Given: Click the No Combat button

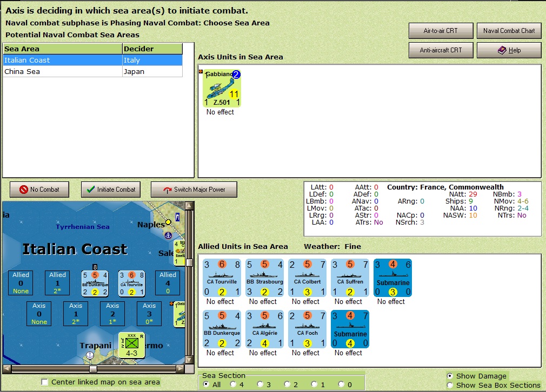Looking at the screenshot, I should click(x=39, y=190).
